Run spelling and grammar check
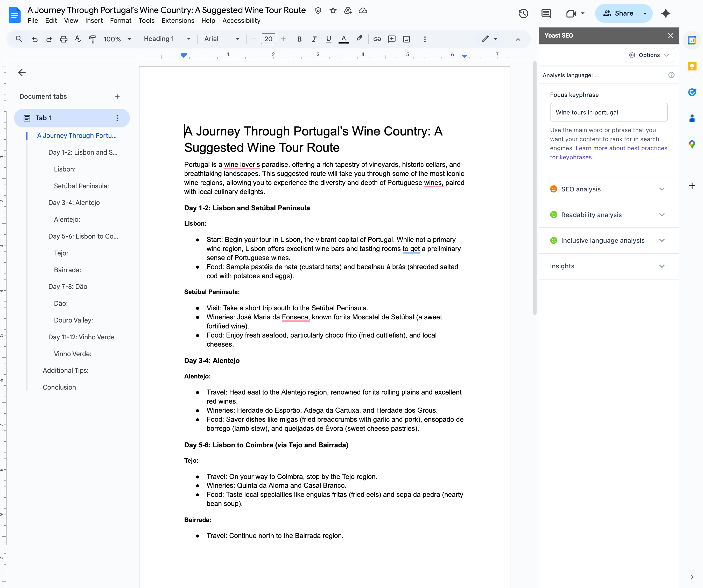703x588 pixels. pyautogui.click(x=78, y=39)
